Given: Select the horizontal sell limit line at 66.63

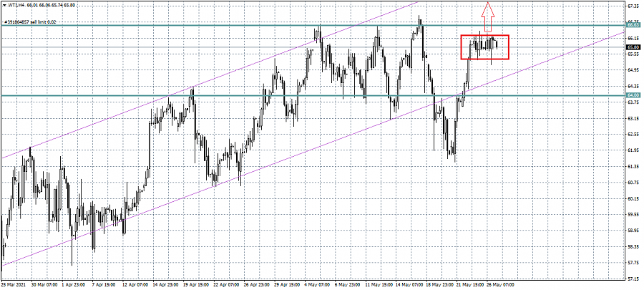Looking at the screenshot, I should [215, 26].
